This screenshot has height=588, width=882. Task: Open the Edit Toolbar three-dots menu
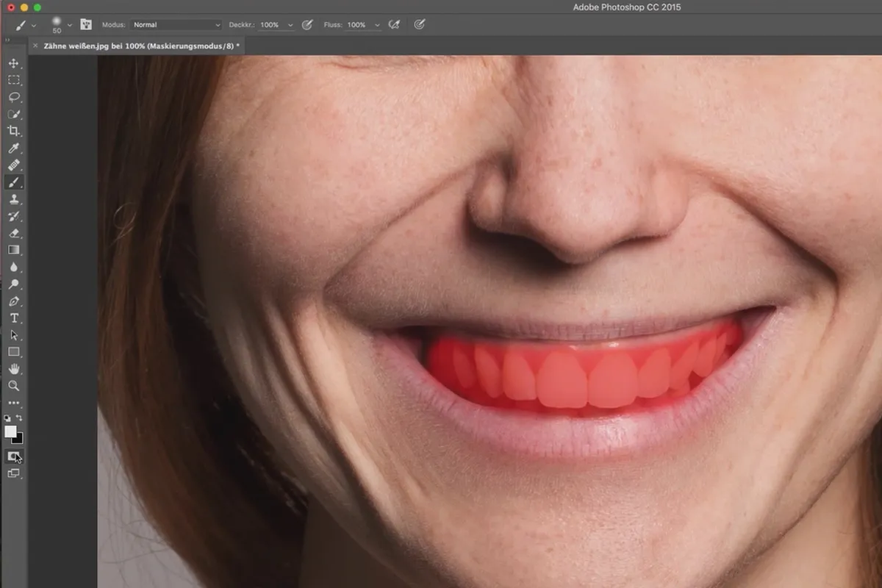(14, 403)
